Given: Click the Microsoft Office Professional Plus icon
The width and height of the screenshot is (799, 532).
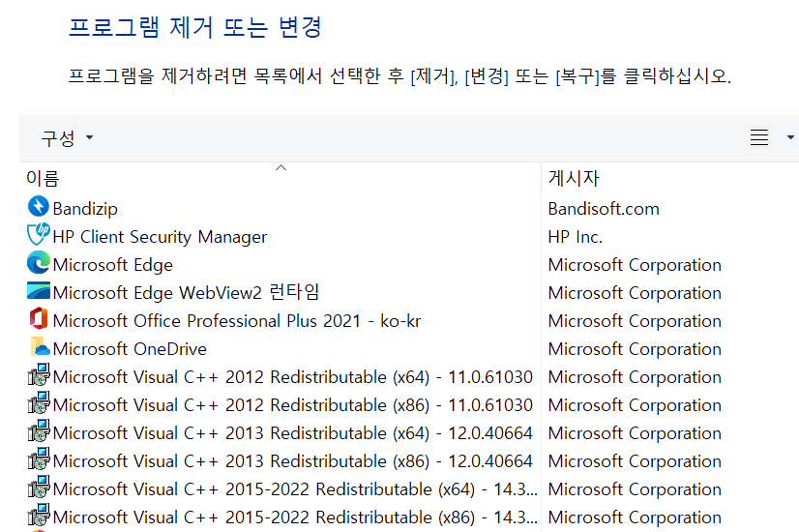Looking at the screenshot, I should tap(39, 318).
